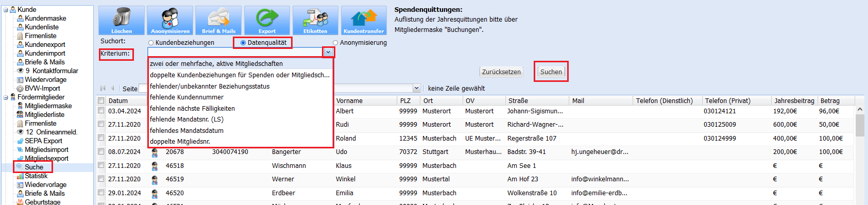
Task: Select the Anonymisierung radio button
Action: [x=335, y=43]
